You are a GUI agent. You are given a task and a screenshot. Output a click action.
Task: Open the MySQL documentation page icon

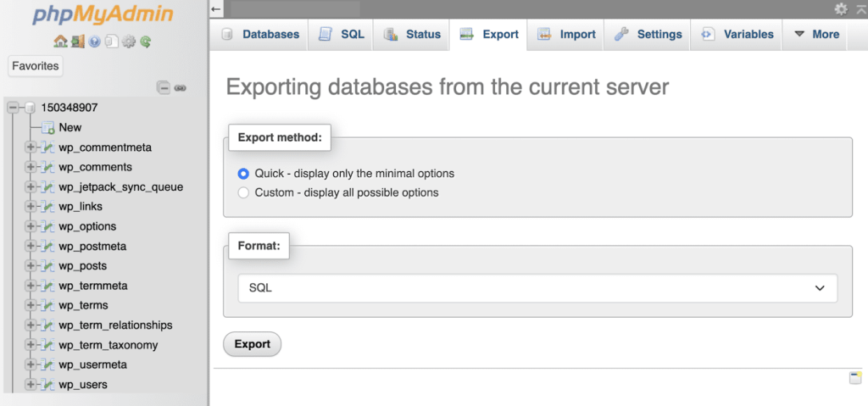pyautogui.click(x=111, y=41)
